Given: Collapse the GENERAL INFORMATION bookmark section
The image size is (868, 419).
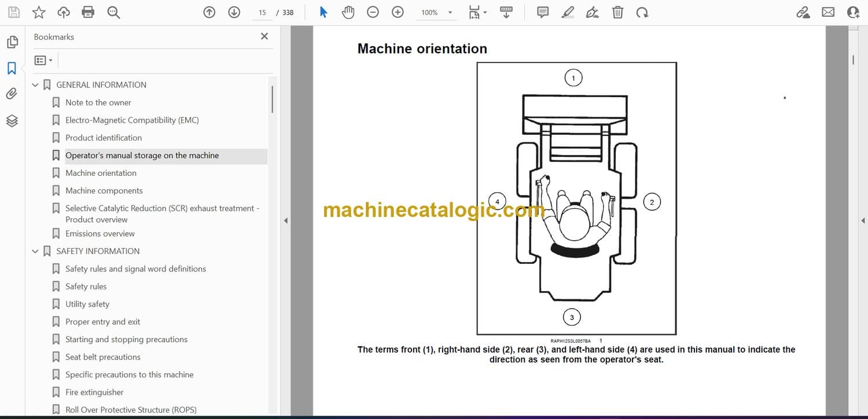Looking at the screenshot, I should point(35,85).
